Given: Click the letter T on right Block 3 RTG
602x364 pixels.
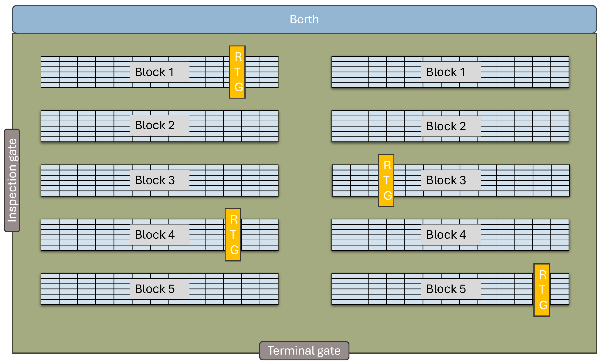Looking at the screenshot, I should (x=386, y=180).
